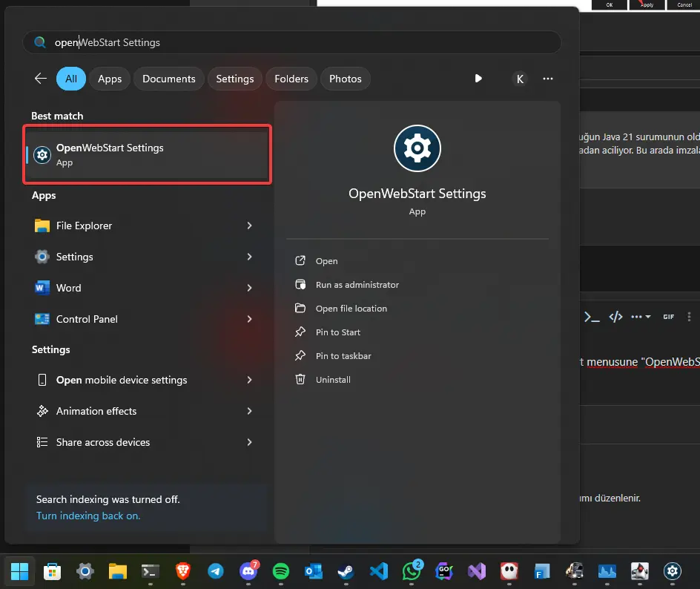Select the All filter tab
The width and height of the screenshot is (700, 589).
(x=71, y=79)
